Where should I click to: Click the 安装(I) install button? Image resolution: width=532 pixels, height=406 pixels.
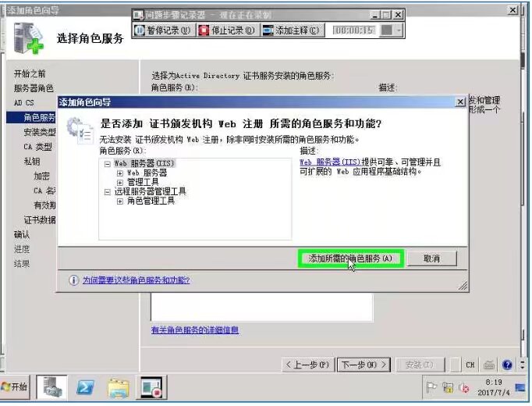(x=420, y=365)
